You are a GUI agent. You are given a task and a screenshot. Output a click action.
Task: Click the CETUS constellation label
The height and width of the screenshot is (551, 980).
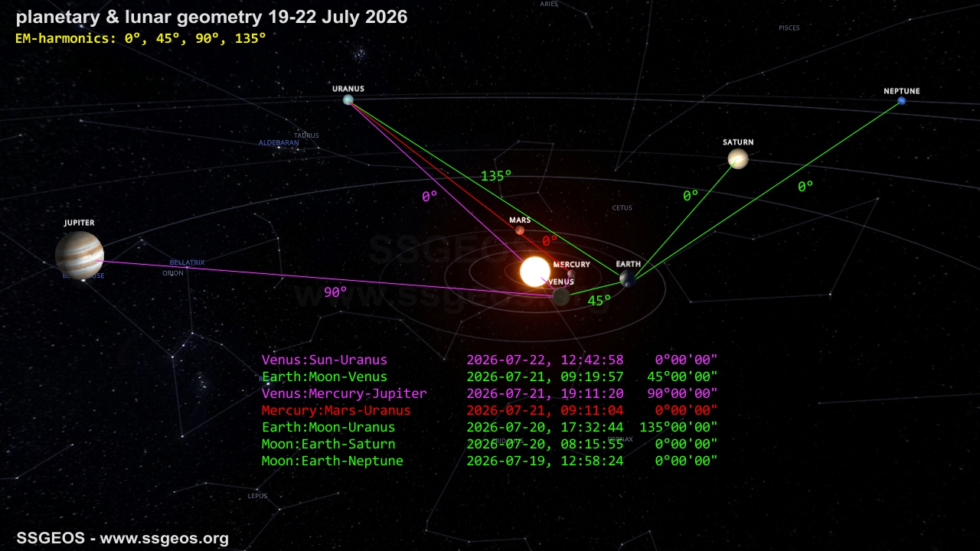[x=622, y=208]
